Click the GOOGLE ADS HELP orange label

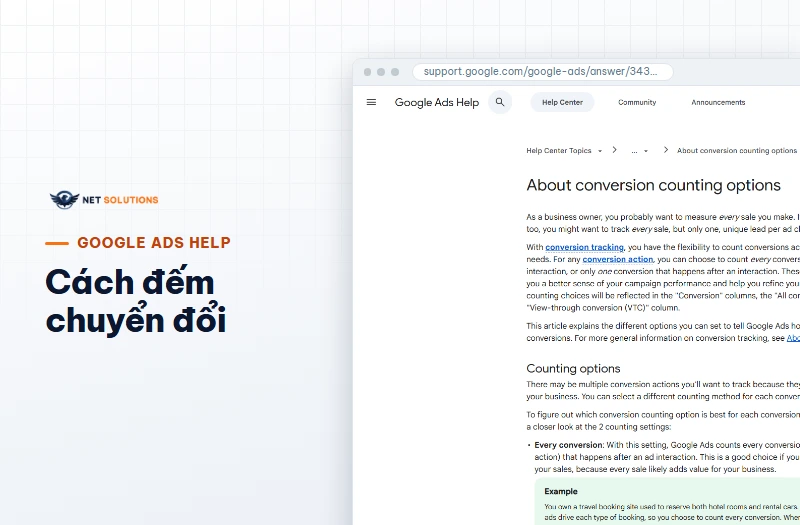[154, 242]
